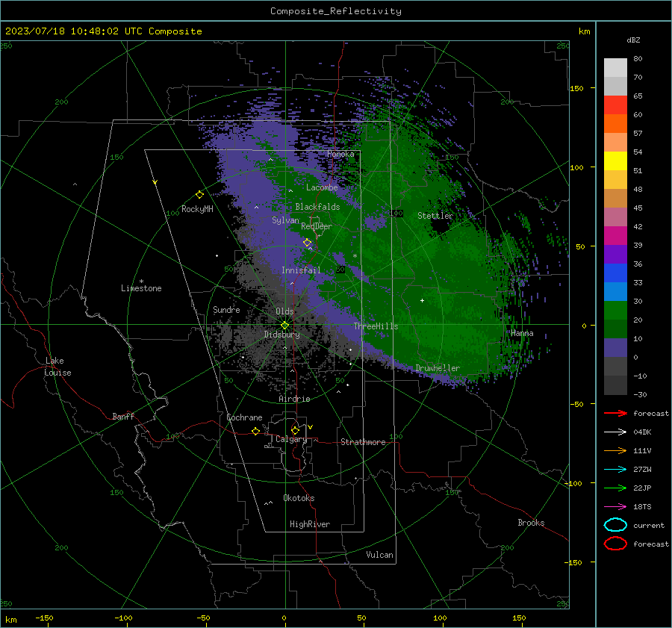The image size is (672, 628).
Task: Click the yellow diamond marker near RedDeer
Action: pos(308,243)
